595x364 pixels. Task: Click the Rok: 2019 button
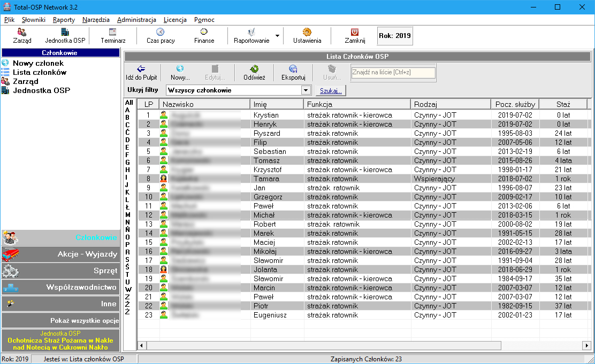[x=395, y=36]
